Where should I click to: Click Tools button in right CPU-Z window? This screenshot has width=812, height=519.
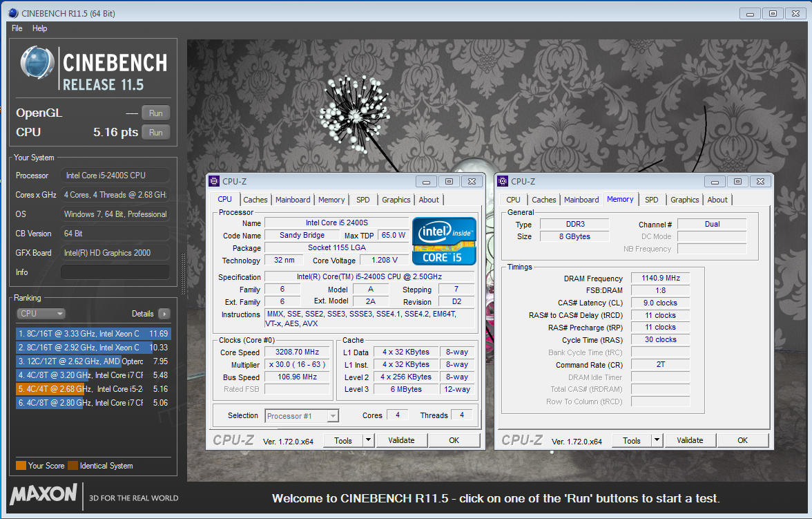click(631, 441)
